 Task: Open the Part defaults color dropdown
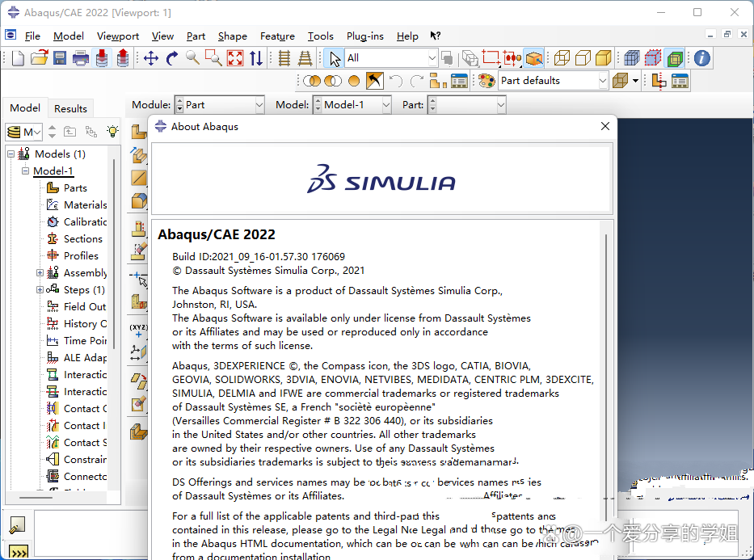point(553,81)
